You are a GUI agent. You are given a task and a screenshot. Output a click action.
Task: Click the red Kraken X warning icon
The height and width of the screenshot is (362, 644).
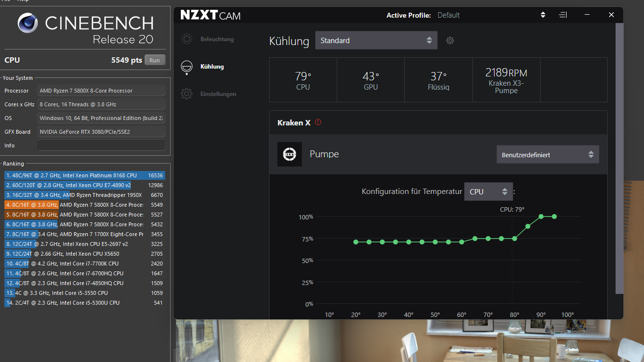[x=318, y=122]
